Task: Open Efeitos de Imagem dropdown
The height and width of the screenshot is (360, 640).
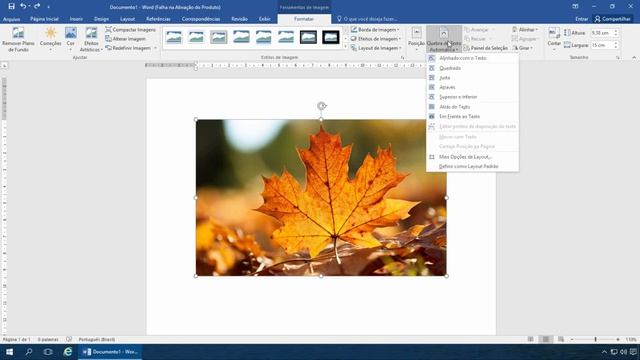Action: point(376,39)
